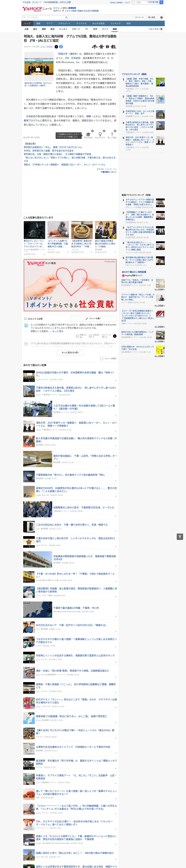Open ごみの分別はAIにお任せ article
This screenshot has width=186, height=868.
point(72,525)
